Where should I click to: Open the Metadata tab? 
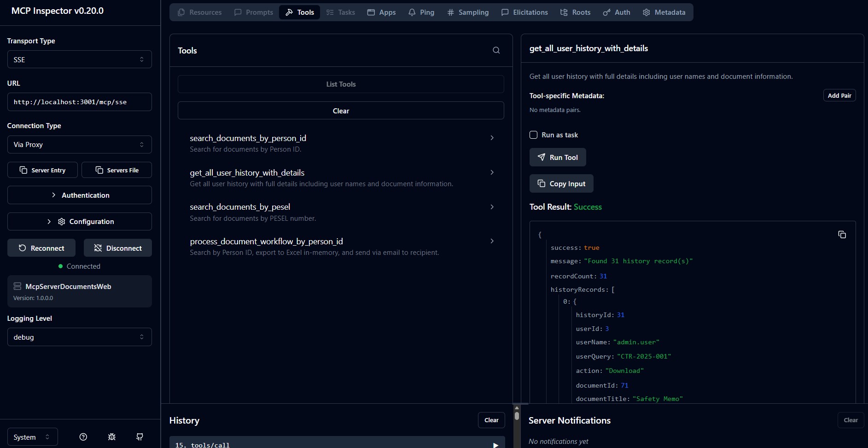[x=664, y=12]
